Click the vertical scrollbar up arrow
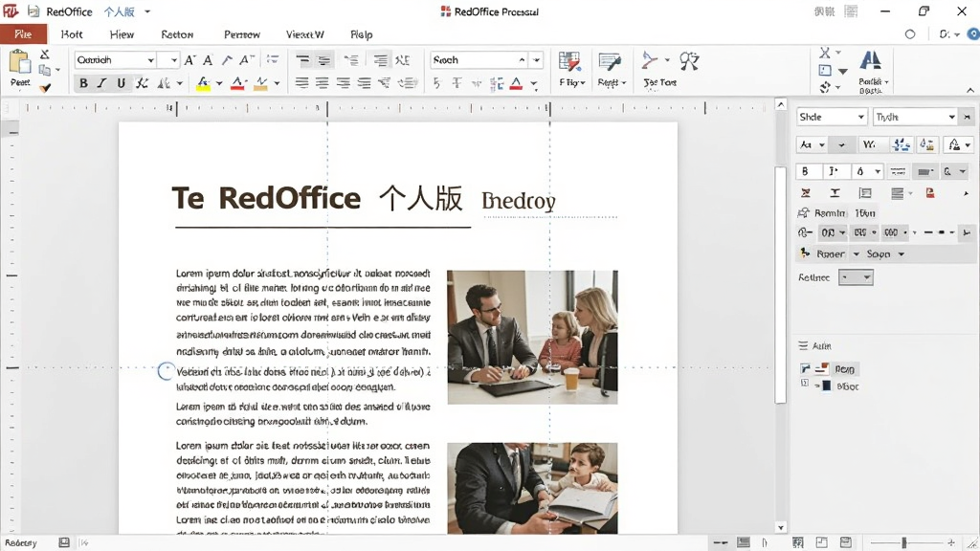Viewport: 980px width, 551px height. 781,104
